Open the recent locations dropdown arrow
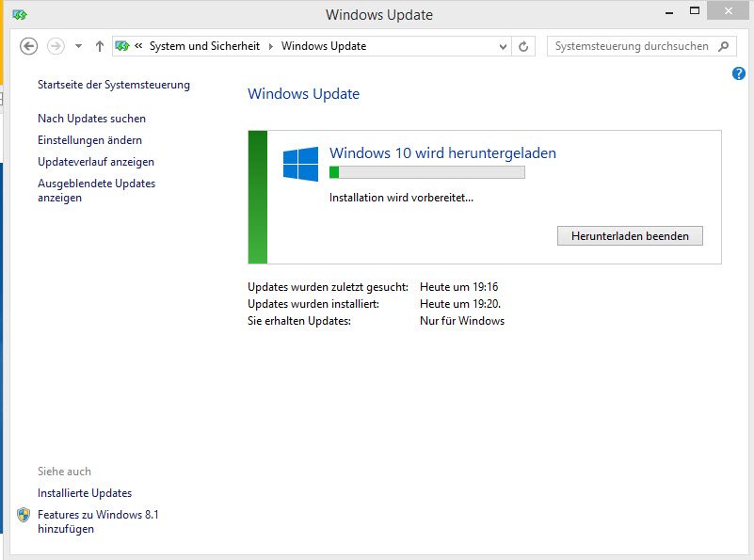 click(x=78, y=46)
